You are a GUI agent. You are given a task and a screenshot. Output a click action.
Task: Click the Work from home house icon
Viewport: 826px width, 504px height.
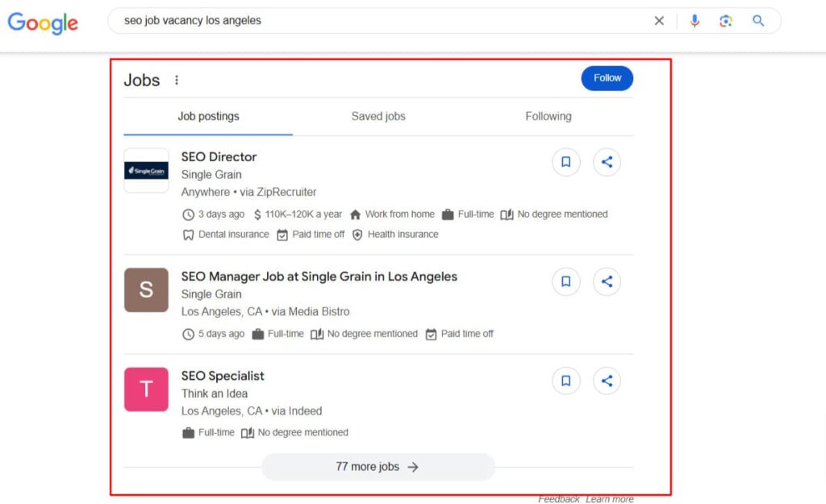[x=355, y=215]
